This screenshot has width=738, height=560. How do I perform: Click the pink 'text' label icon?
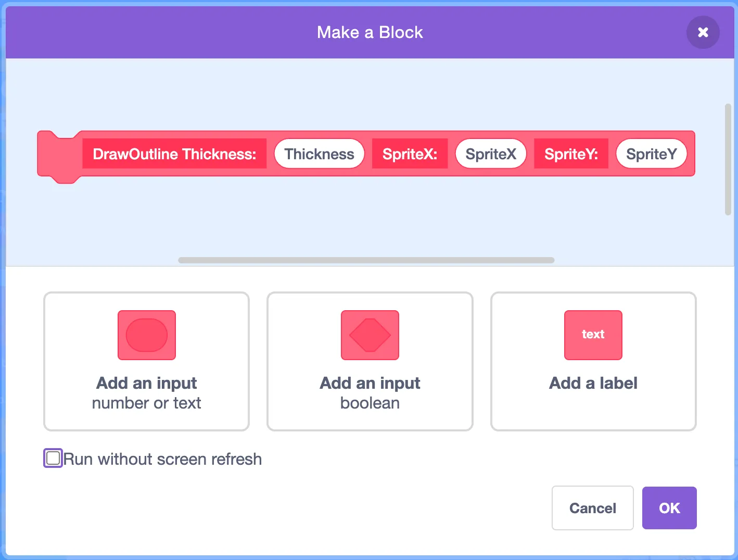593,335
